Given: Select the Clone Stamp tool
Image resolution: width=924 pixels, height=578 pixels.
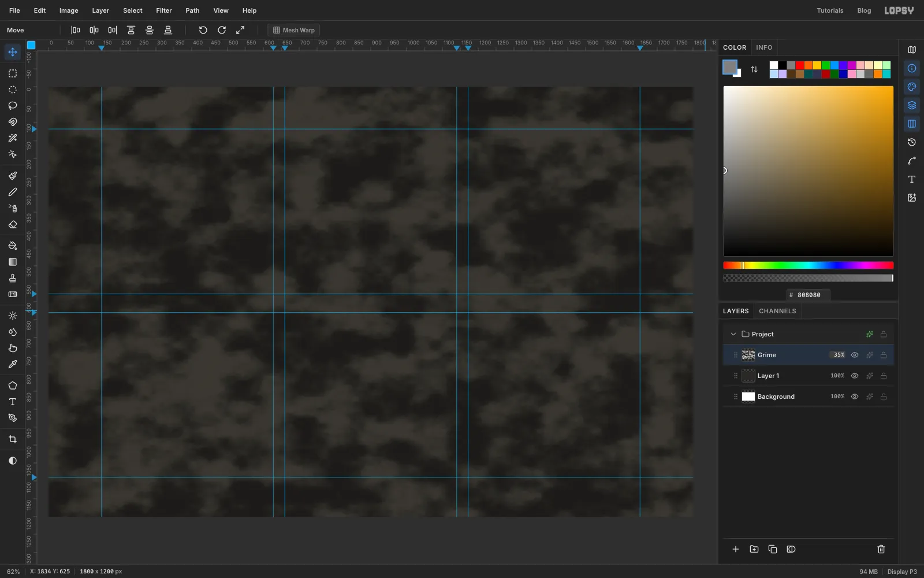Looking at the screenshot, I should (x=13, y=278).
